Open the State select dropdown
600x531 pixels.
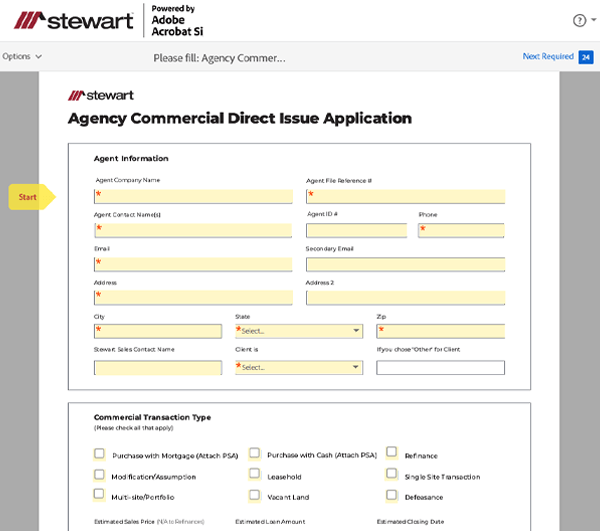(x=299, y=331)
